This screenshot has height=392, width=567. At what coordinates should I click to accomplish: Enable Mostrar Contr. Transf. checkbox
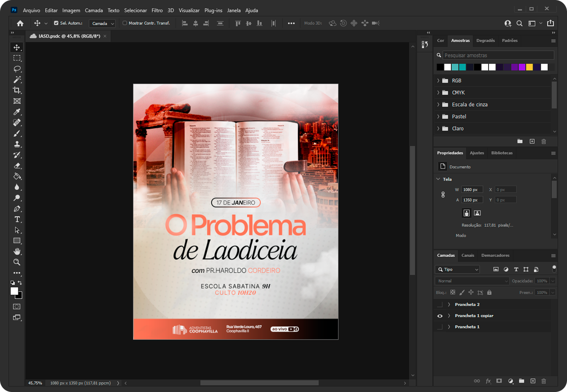(x=125, y=23)
